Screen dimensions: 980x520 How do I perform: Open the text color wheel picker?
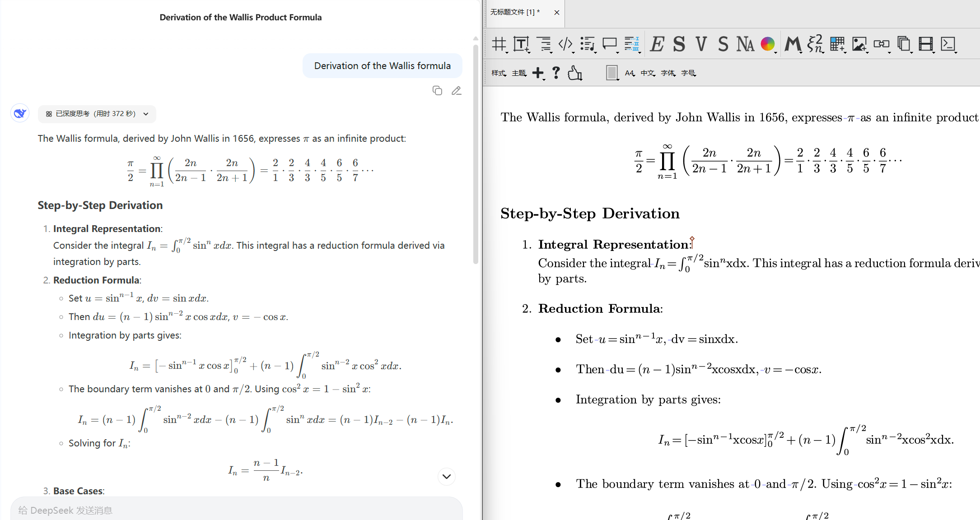pos(768,44)
